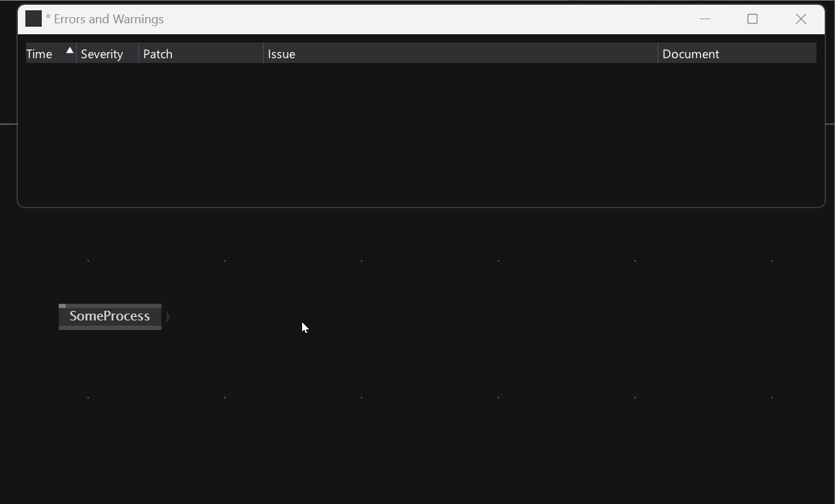Click the Patch column header
Image resolution: width=835 pixels, height=504 pixels.
201,53
